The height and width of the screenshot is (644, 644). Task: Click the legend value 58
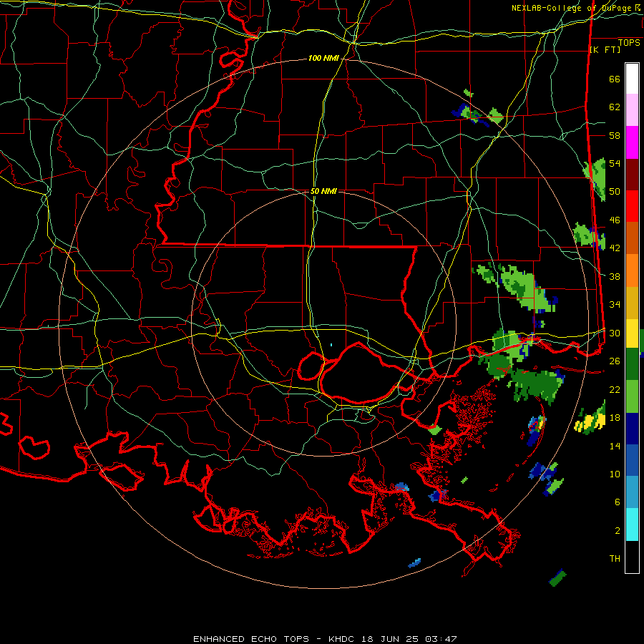tap(615, 135)
